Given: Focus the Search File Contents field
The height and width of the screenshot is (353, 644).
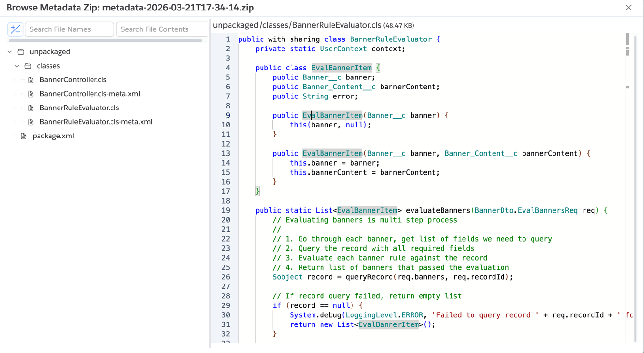Looking at the screenshot, I should tap(162, 29).
